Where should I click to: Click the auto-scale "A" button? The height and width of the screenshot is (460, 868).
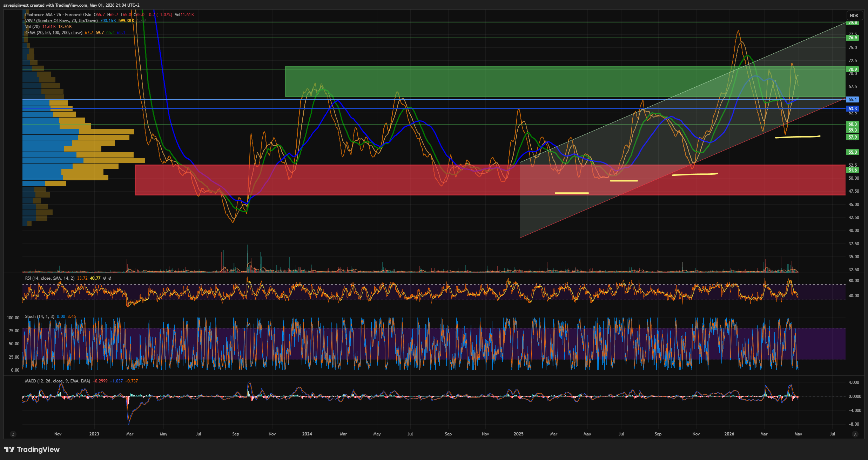(855, 434)
